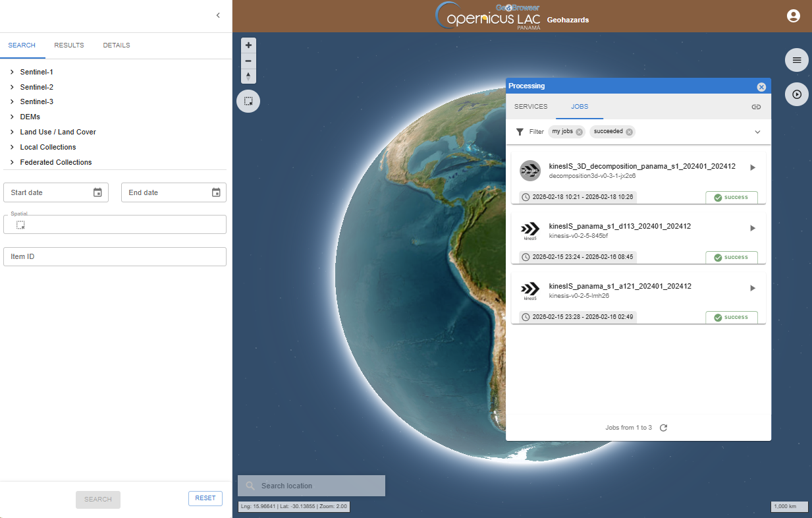Open the hamburger layers menu button
Screen dimensions: 812x518
(796, 60)
